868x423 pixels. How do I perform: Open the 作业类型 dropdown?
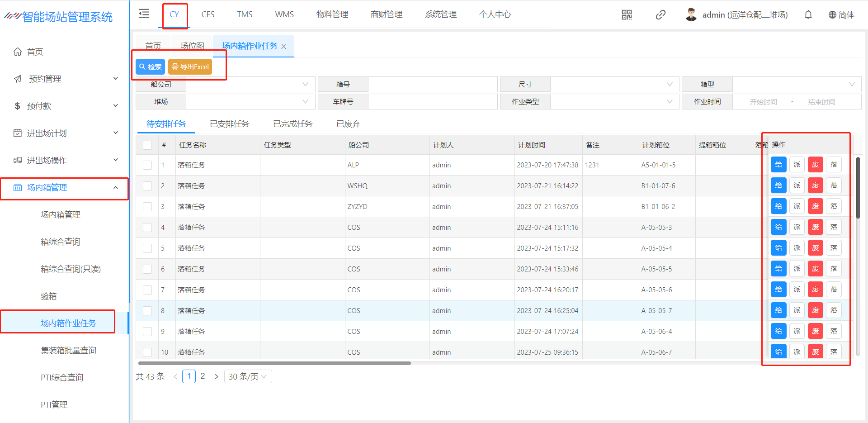(614, 102)
